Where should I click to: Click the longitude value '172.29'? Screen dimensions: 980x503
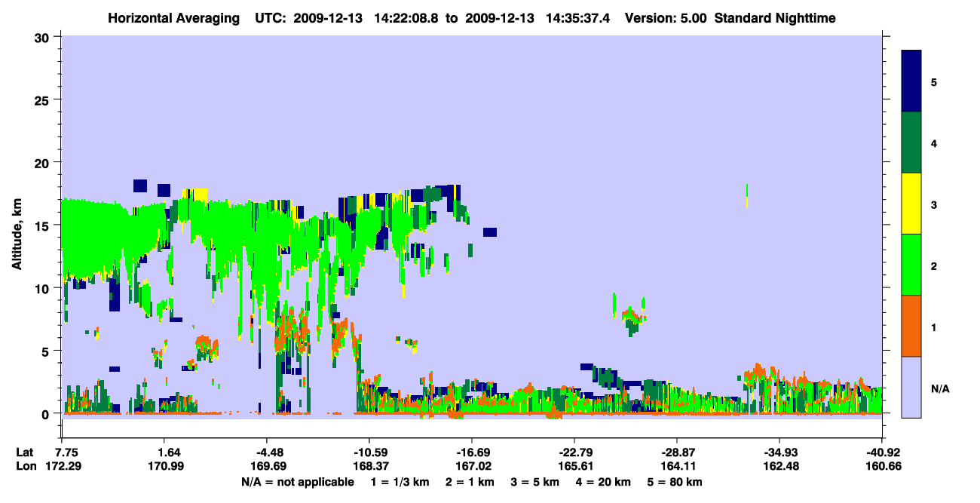64,466
